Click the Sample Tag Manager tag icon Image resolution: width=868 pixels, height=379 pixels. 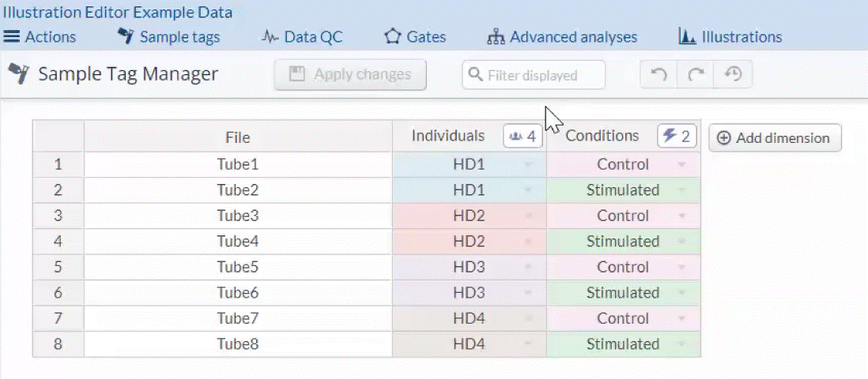18,74
